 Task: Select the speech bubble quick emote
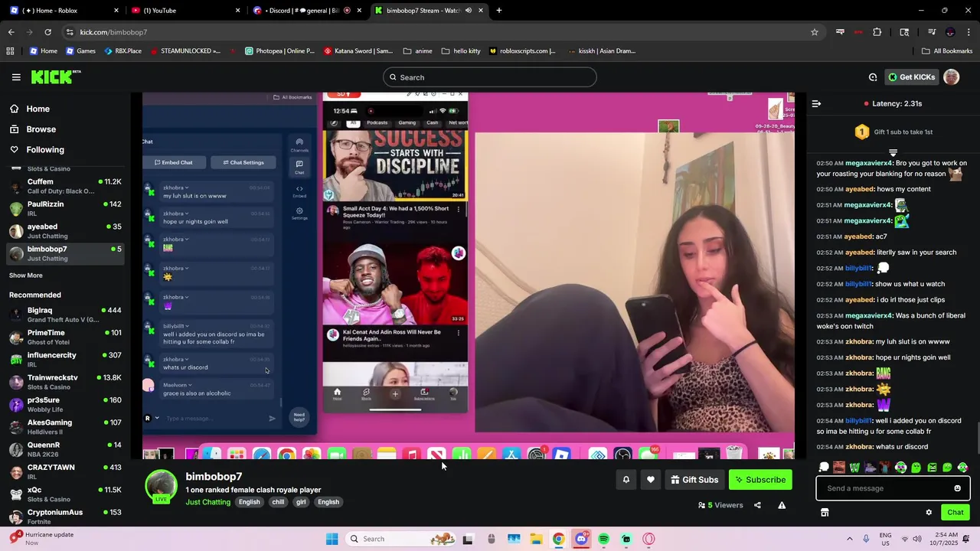tap(824, 468)
